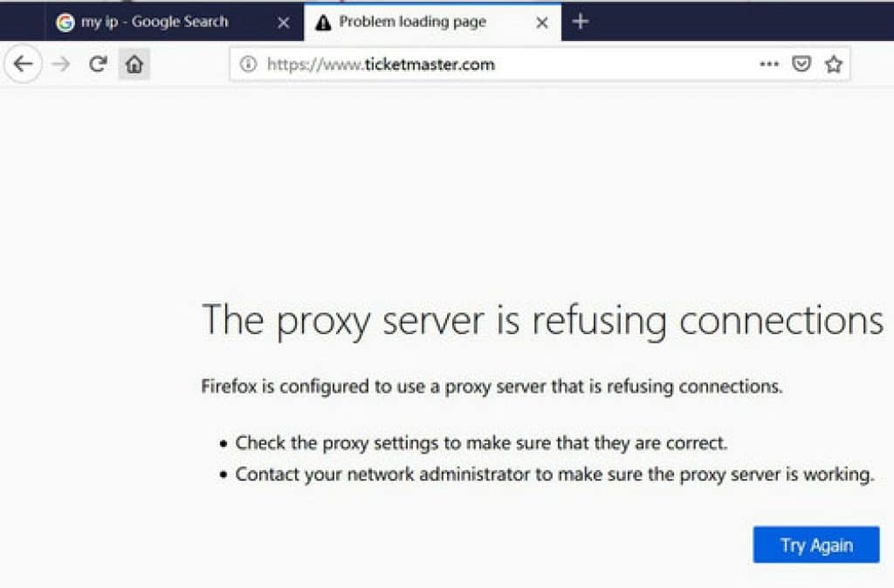Show site information for ticketmaster.com
The image size is (894, 588).
[x=248, y=64]
